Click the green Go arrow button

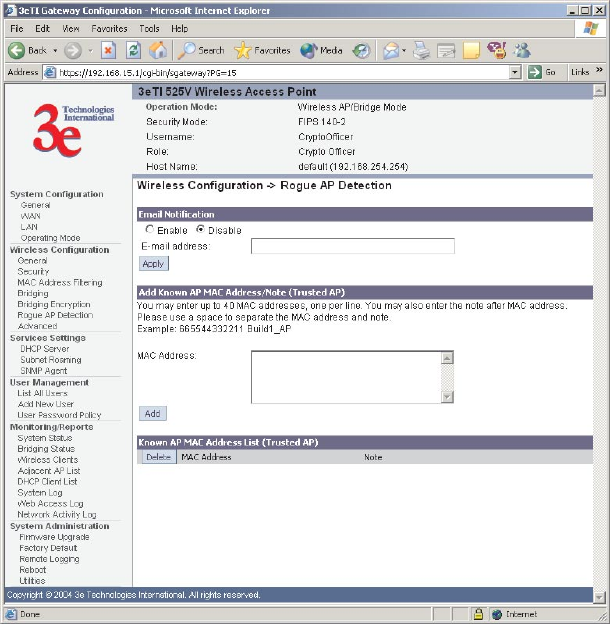click(534, 72)
